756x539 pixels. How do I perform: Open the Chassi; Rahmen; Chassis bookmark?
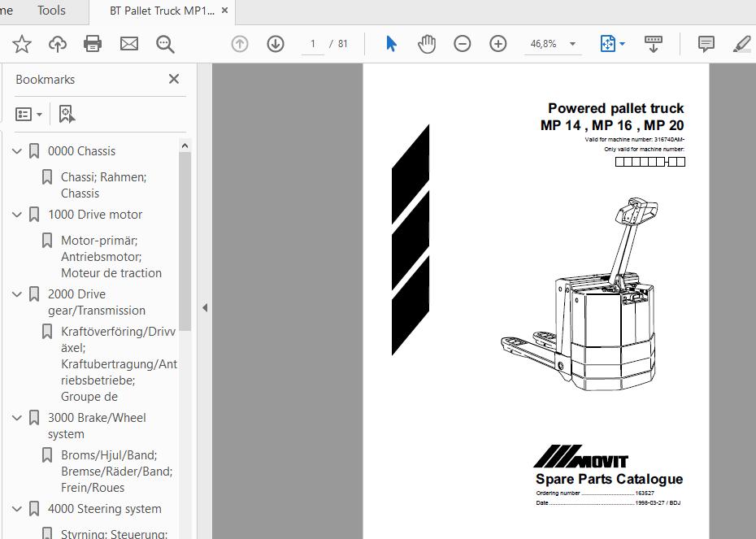tap(104, 185)
